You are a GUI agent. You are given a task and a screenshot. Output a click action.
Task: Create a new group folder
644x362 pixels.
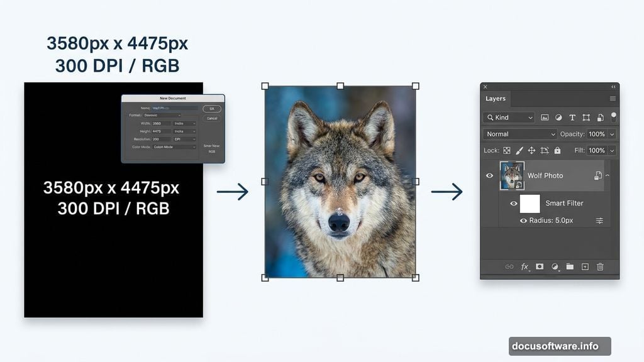(569, 266)
